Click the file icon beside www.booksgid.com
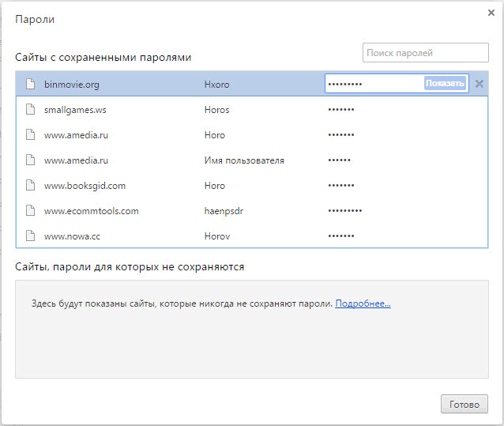The image size is (504, 426). 31,186
